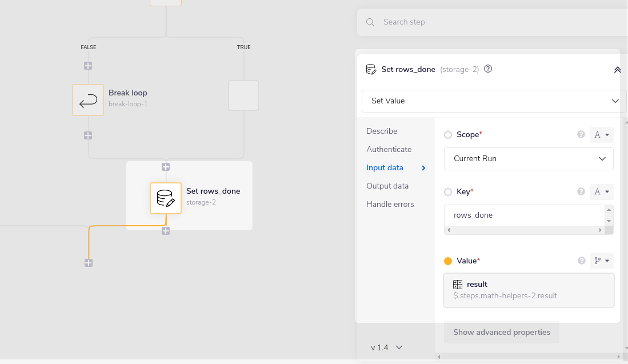
Task: Click the search magnifier icon
Action: coord(370,22)
